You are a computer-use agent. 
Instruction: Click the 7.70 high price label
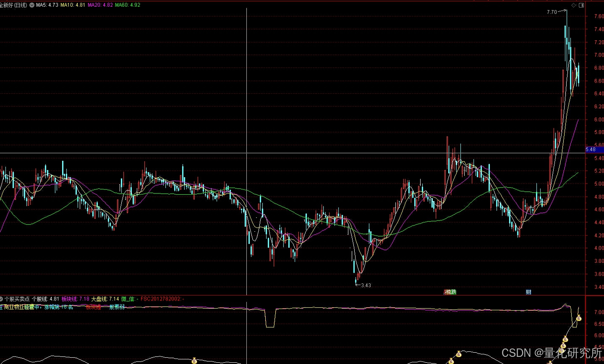click(552, 12)
